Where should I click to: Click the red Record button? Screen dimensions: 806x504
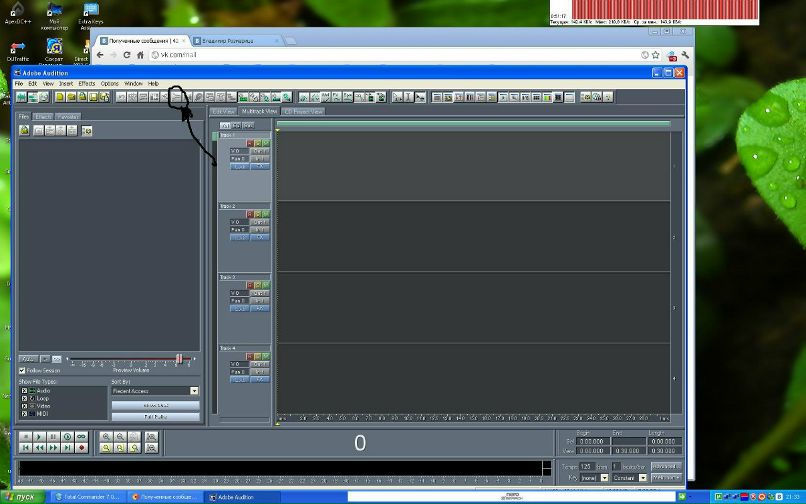pos(82,448)
